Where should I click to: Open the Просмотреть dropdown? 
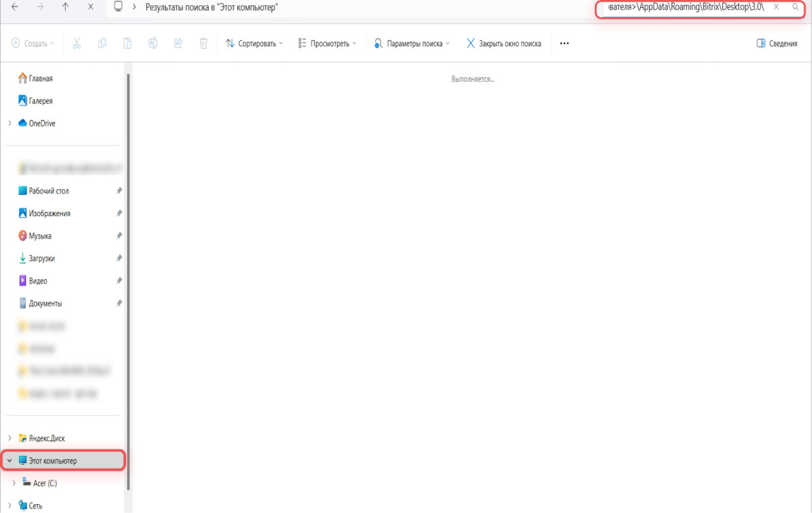[327, 44]
